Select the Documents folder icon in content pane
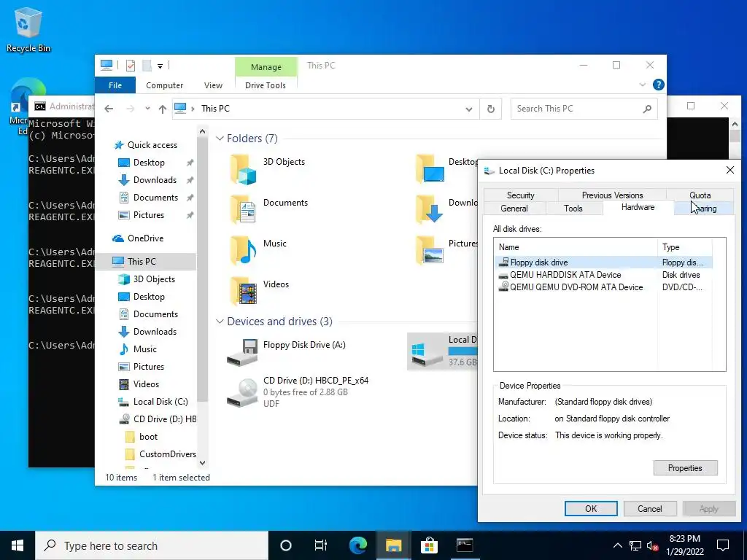 [244, 210]
